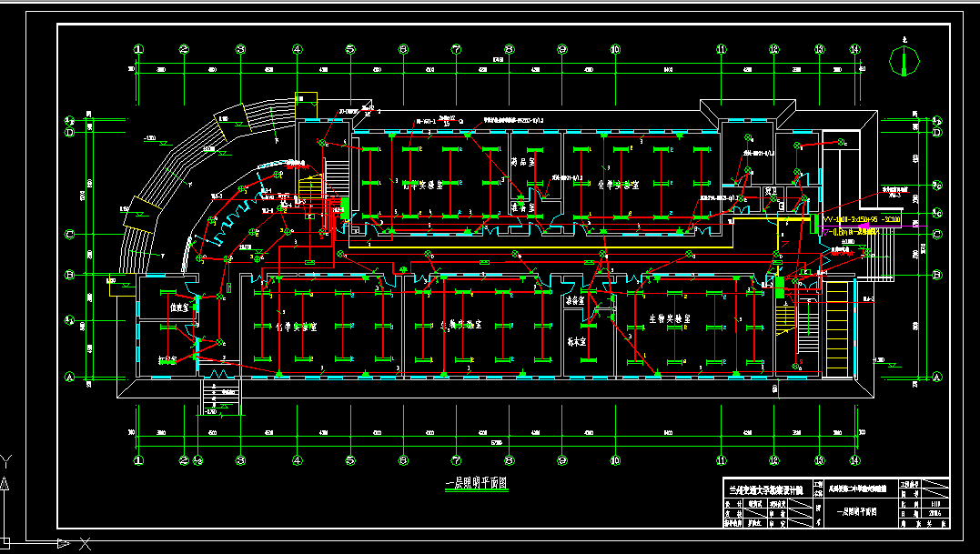980x554 pixels.
Task: Click 药品室 room label
Action: click(x=524, y=161)
